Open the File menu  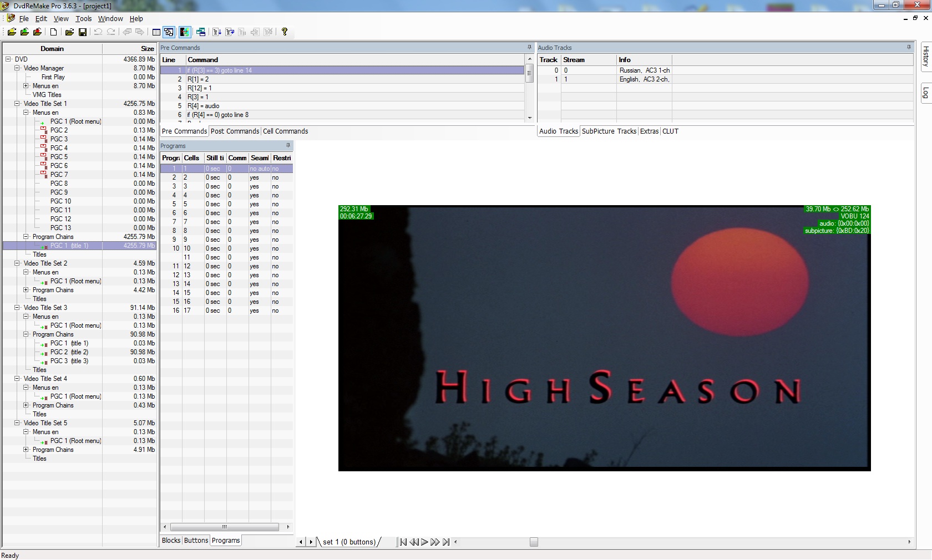[x=24, y=18]
